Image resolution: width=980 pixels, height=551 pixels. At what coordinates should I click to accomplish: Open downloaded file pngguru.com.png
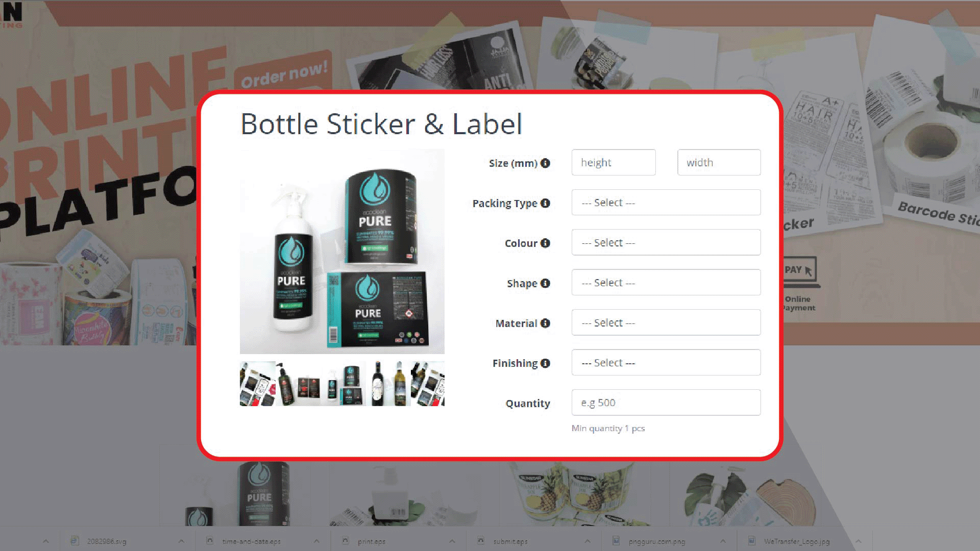(x=656, y=541)
